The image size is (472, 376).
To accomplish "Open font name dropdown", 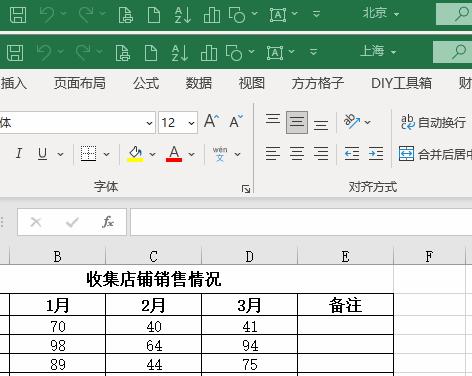I will (x=149, y=123).
